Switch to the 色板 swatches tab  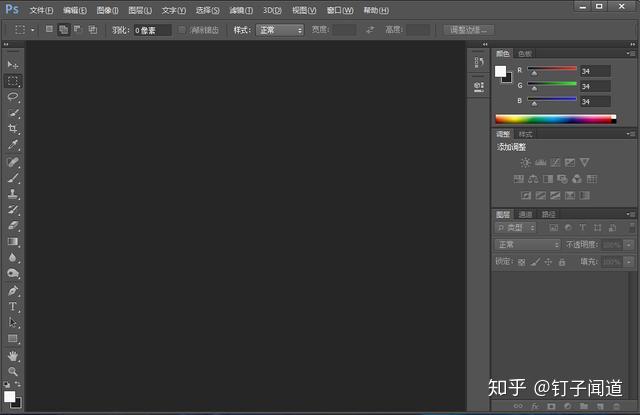click(525, 53)
